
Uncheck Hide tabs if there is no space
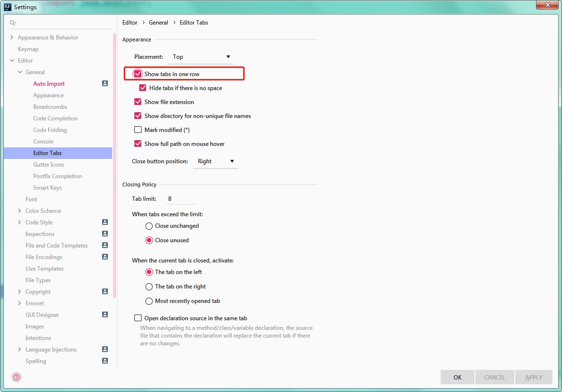coord(143,88)
